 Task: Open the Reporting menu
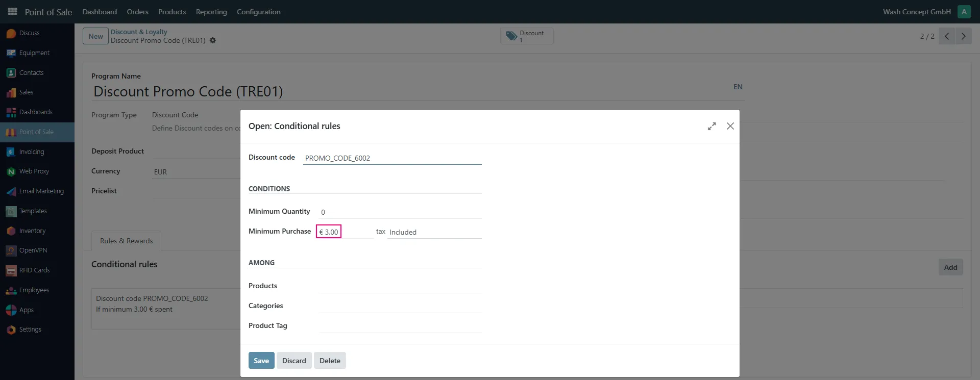tap(211, 12)
